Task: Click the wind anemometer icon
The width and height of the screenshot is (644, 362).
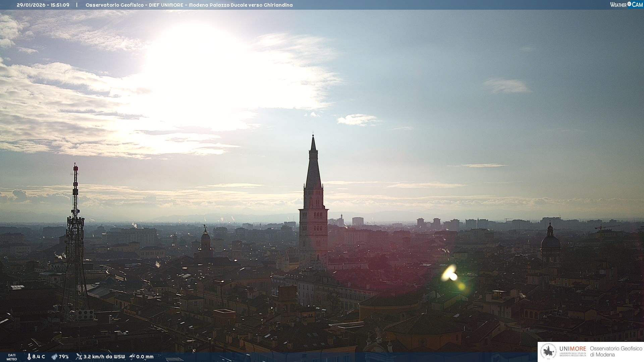Action: 79,357
